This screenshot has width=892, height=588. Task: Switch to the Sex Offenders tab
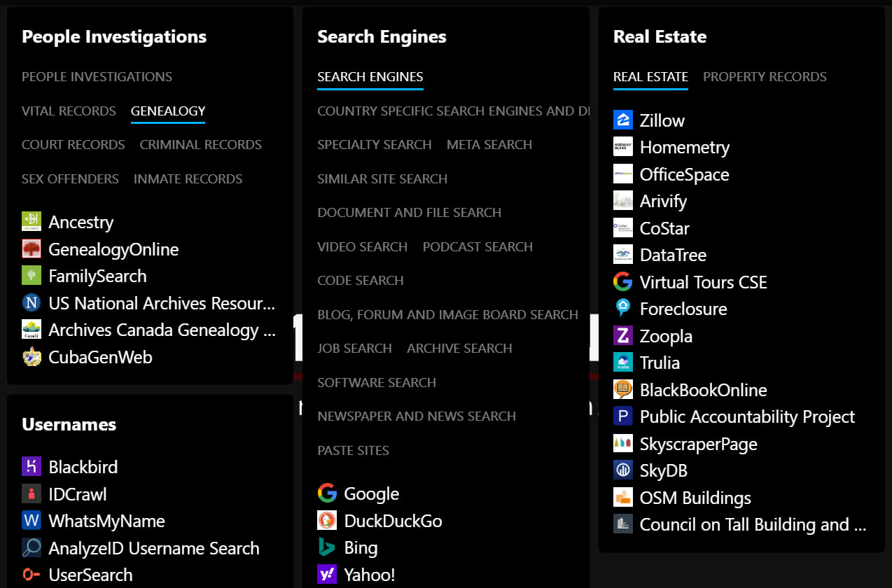[x=70, y=178]
